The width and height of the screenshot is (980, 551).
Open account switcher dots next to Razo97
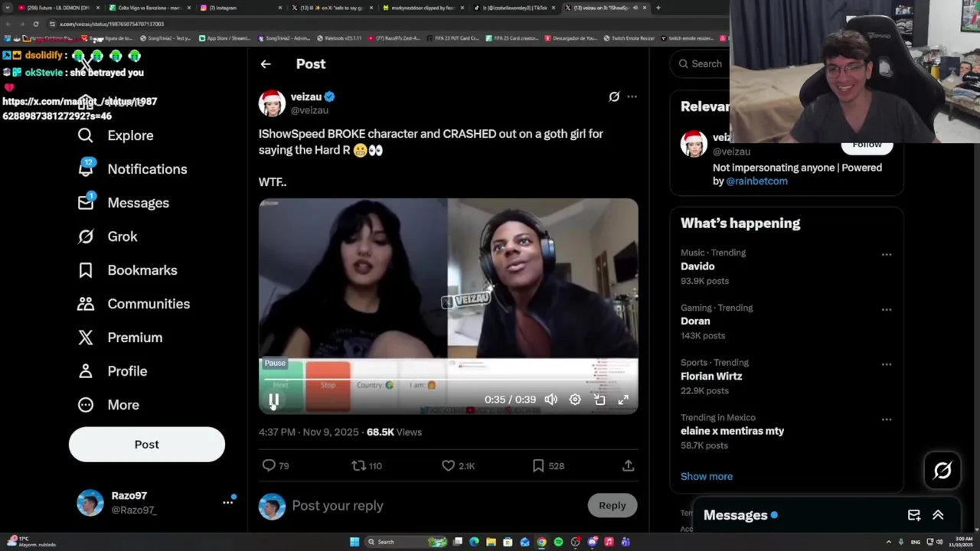click(x=227, y=502)
